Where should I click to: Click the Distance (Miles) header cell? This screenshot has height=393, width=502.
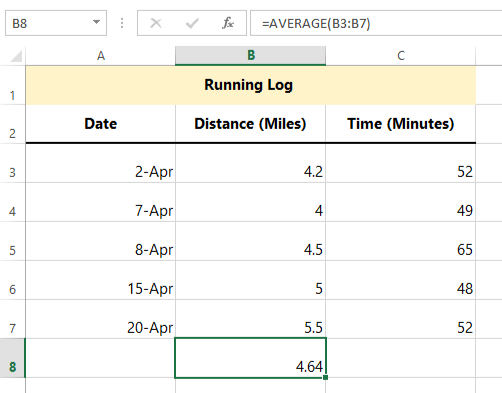point(250,124)
